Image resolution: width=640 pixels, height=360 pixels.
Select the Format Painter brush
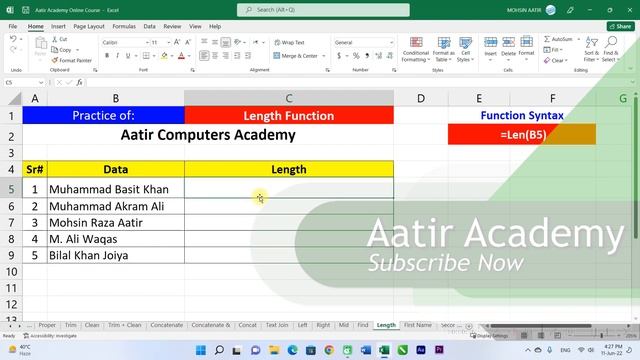[55, 60]
